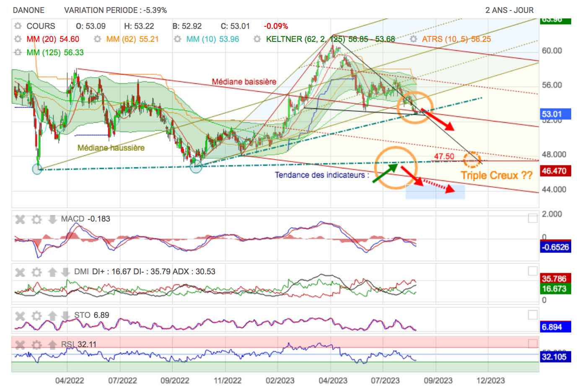Move STO panel down
This screenshot has height=392, width=580.
65,315
